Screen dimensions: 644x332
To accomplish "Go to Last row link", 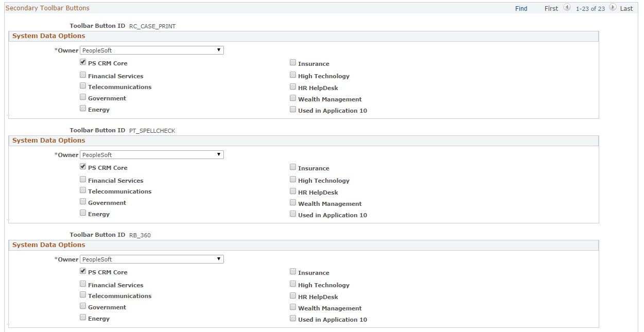I will point(626,9).
